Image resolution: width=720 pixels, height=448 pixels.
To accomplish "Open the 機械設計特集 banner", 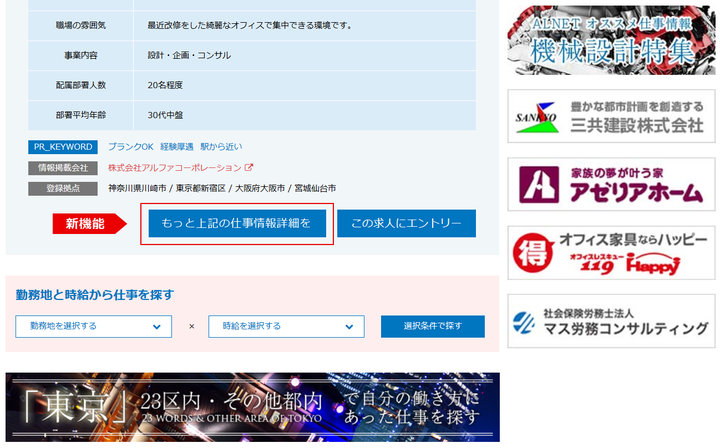I will [x=611, y=40].
